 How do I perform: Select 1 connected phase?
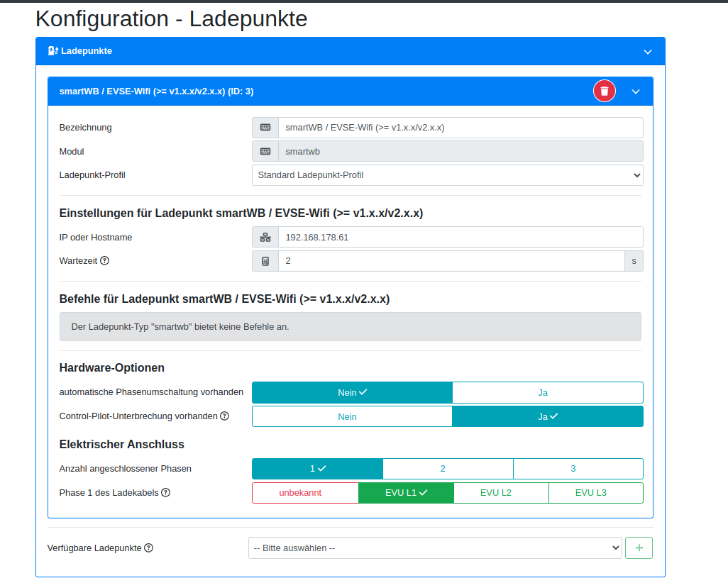tap(318, 469)
